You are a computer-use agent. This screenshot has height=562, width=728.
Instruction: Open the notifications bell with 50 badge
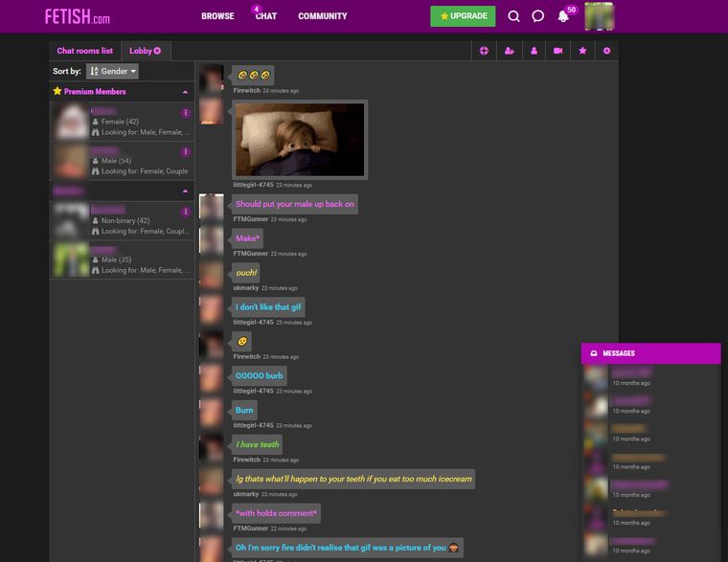click(x=565, y=15)
